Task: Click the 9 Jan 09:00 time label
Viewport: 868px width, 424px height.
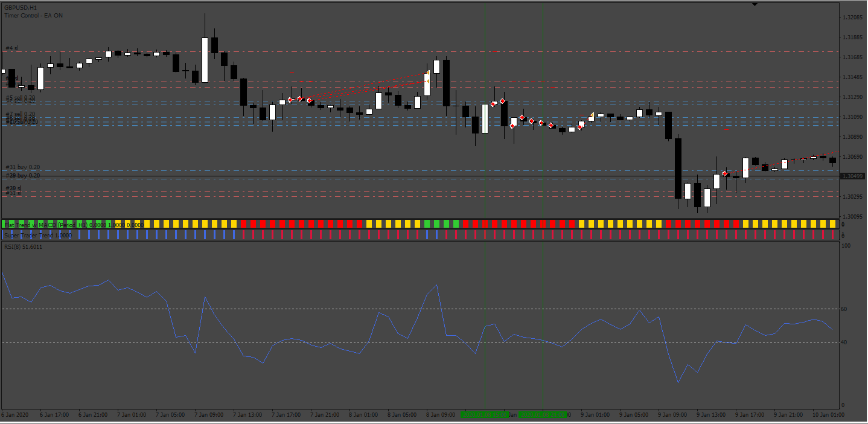Action: tap(672, 415)
